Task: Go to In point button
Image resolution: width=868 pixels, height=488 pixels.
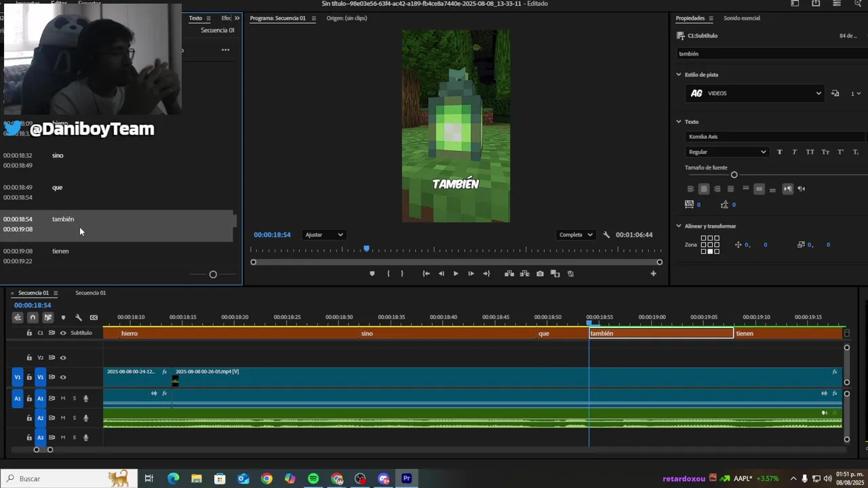Action: [x=426, y=274]
